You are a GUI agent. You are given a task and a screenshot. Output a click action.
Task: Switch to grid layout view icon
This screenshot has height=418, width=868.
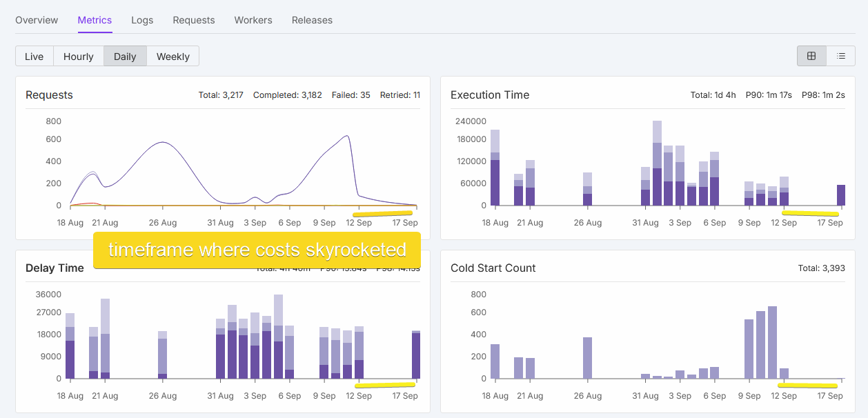(811, 56)
